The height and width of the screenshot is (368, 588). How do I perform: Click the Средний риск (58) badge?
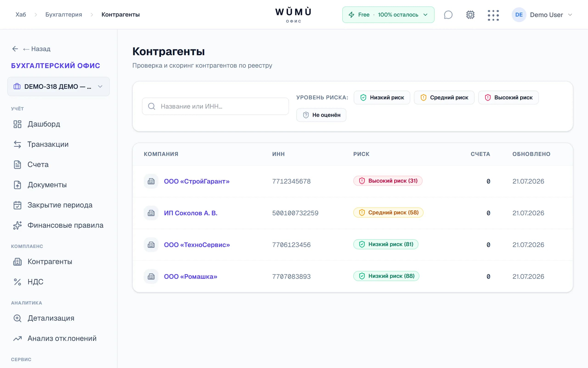point(388,213)
